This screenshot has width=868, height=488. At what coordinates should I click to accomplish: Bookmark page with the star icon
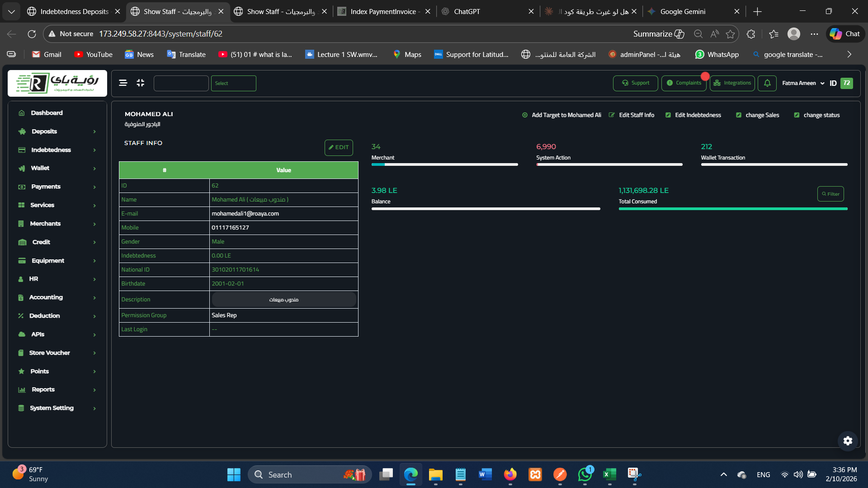(730, 34)
